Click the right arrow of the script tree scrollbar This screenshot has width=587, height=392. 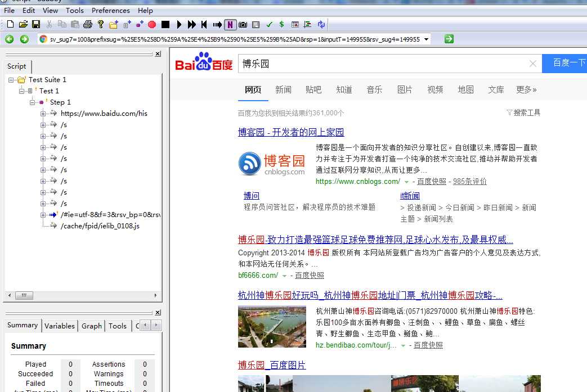pos(156,295)
